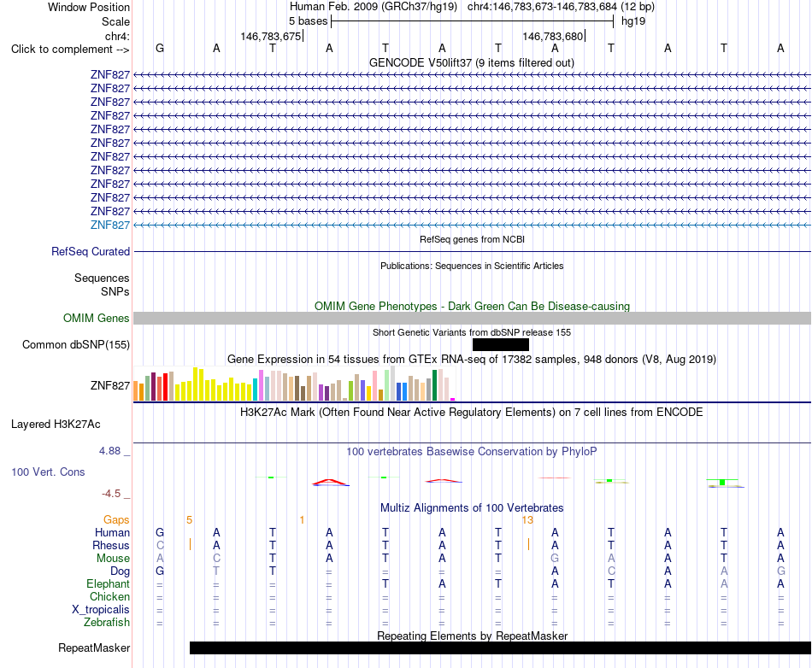Image resolution: width=812 pixels, height=668 pixels.
Task: Click the chr4: ruler label
Action: coord(117,36)
